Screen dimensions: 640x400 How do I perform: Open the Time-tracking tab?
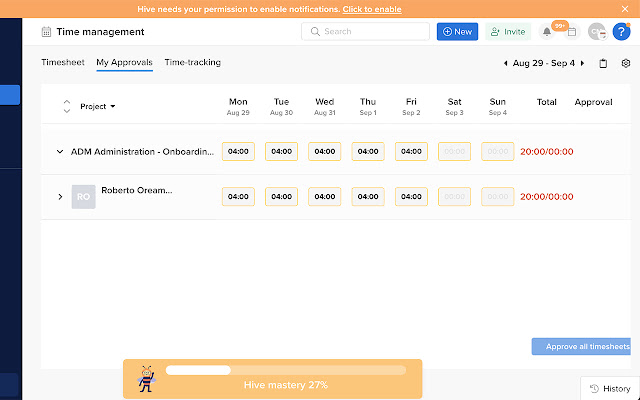pyautogui.click(x=193, y=62)
